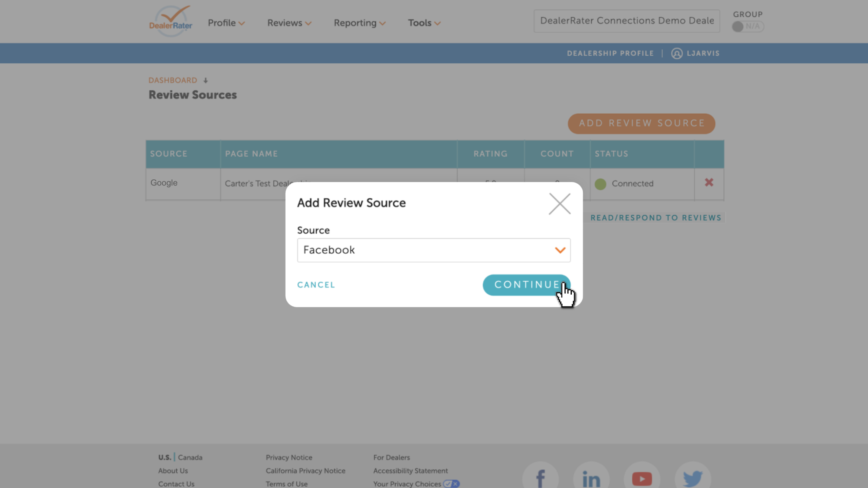The height and width of the screenshot is (488, 868).
Task: Remove the Google review source
Action: pos(709,182)
